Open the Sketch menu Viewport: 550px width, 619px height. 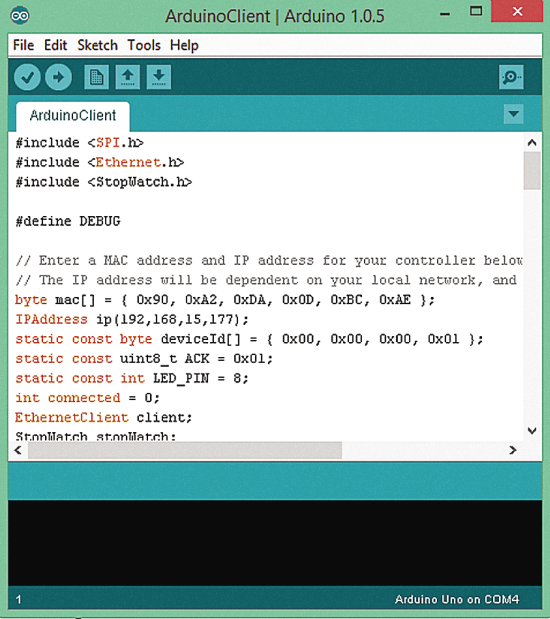pos(98,45)
